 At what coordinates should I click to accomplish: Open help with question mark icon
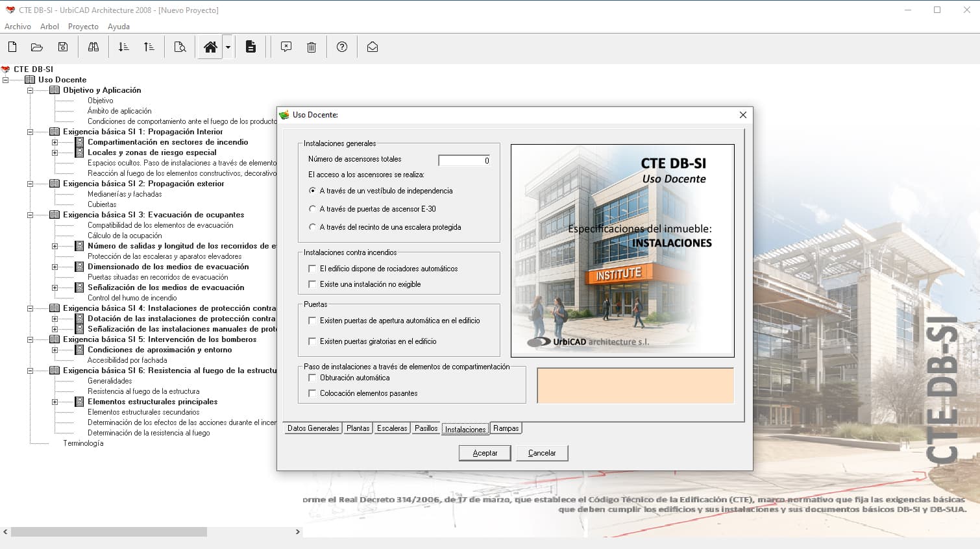[x=342, y=47]
